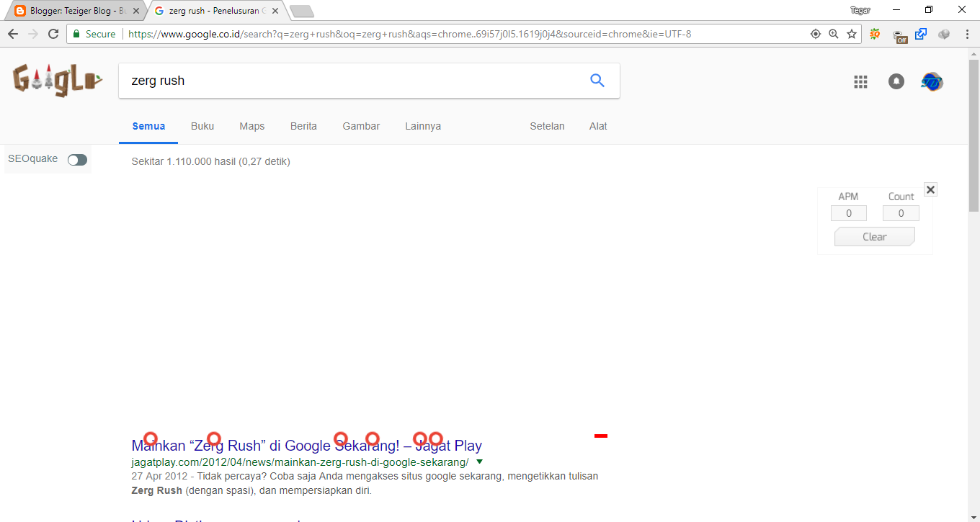Open a new browser tab
980x522 pixels.
(301, 11)
